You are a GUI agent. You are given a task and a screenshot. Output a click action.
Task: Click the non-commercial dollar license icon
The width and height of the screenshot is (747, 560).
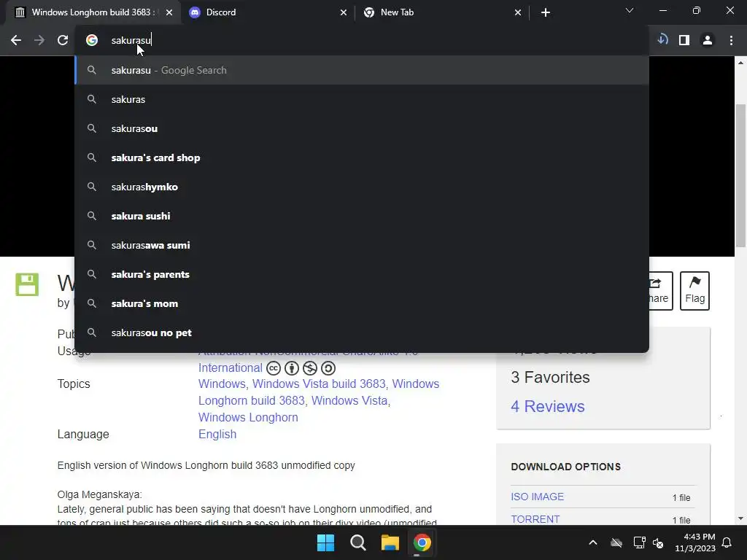pos(310,368)
